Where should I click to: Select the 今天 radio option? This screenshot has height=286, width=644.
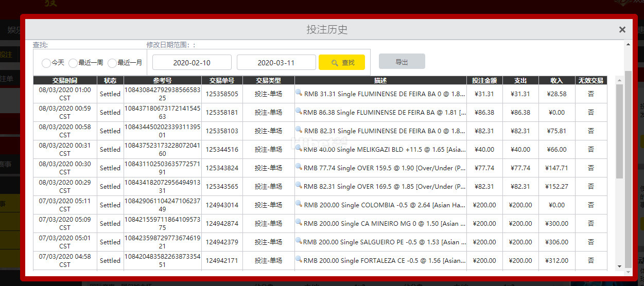click(x=46, y=63)
